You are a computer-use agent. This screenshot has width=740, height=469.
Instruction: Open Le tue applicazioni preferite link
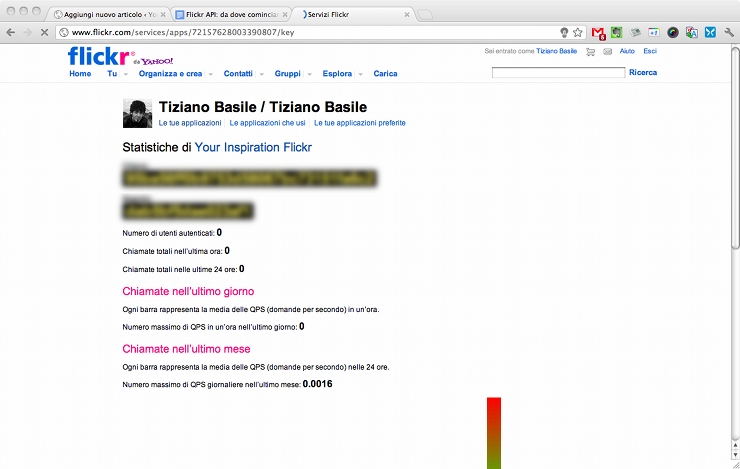[360, 123]
